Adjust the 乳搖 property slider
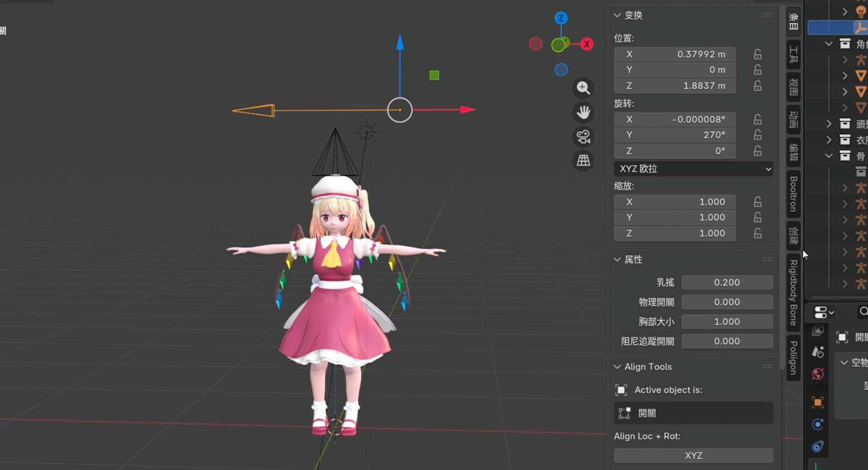The width and height of the screenshot is (868, 470). [x=727, y=283]
